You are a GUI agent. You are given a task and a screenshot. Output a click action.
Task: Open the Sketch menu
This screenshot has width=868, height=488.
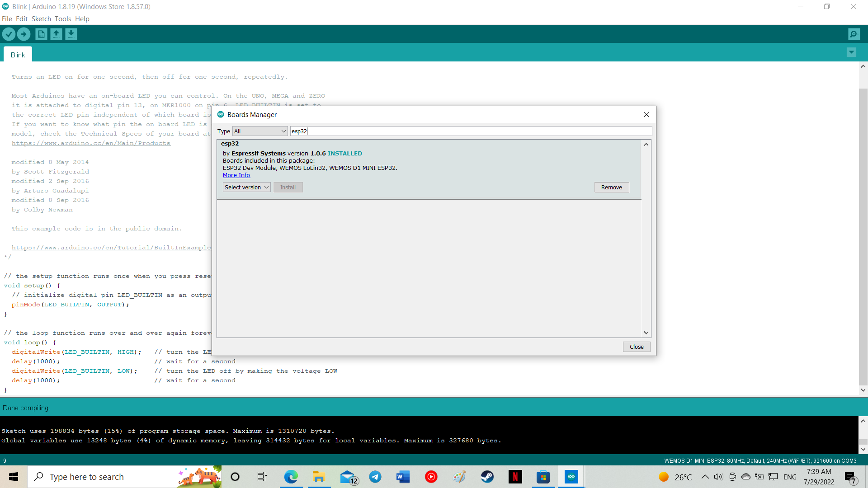coord(41,19)
